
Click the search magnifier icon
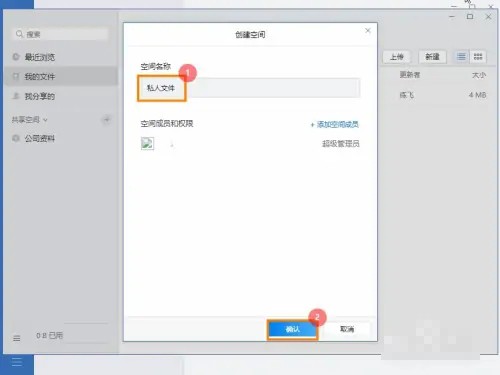[19, 34]
